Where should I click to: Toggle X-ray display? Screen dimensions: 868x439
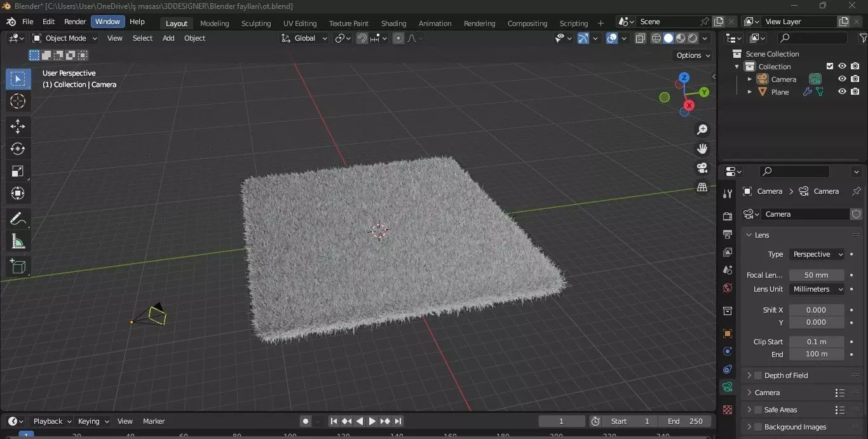pos(640,38)
